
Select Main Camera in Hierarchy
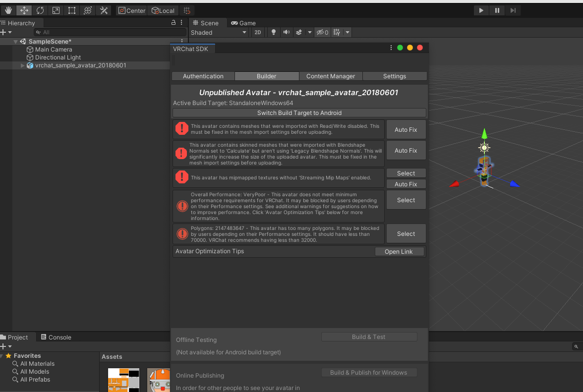pos(54,50)
